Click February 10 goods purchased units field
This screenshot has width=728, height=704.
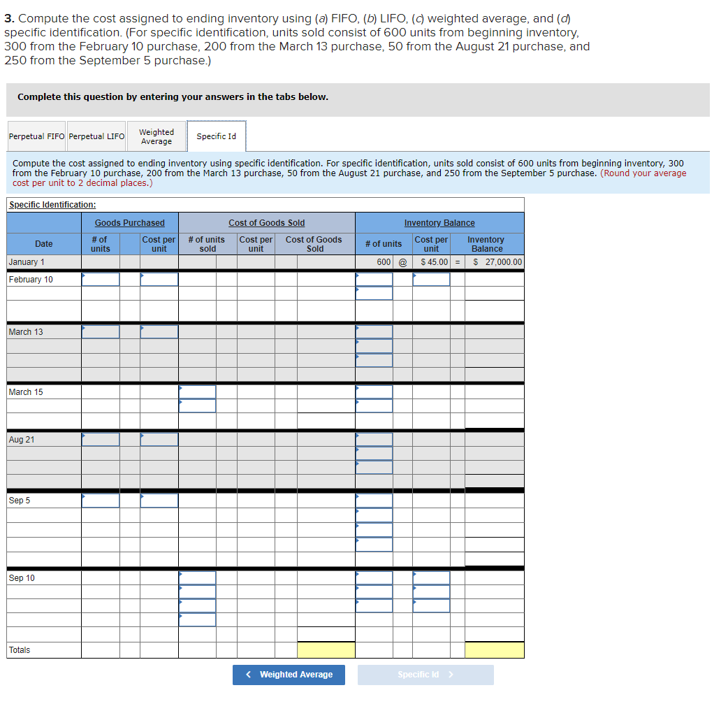click(x=101, y=279)
